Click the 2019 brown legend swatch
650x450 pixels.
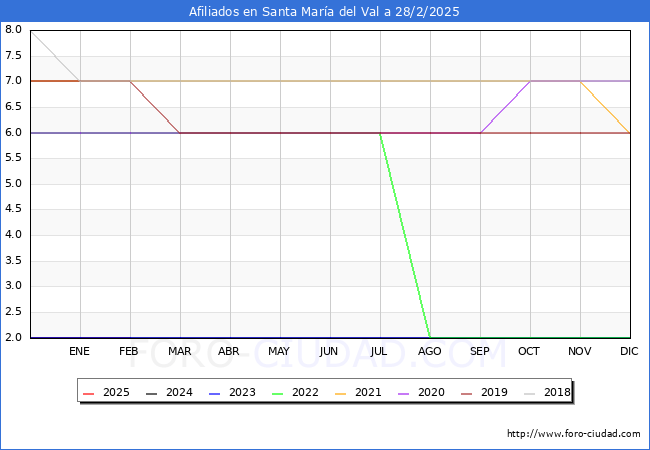coord(467,393)
